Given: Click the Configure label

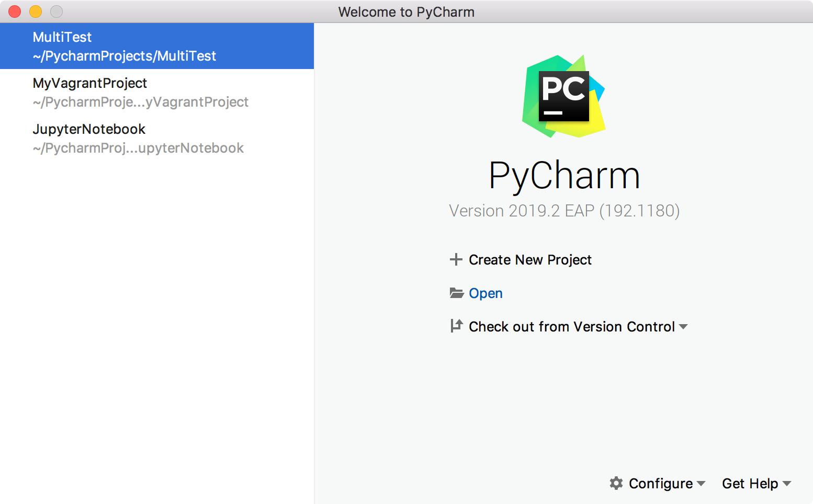Looking at the screenshot, I should point(660,484).
